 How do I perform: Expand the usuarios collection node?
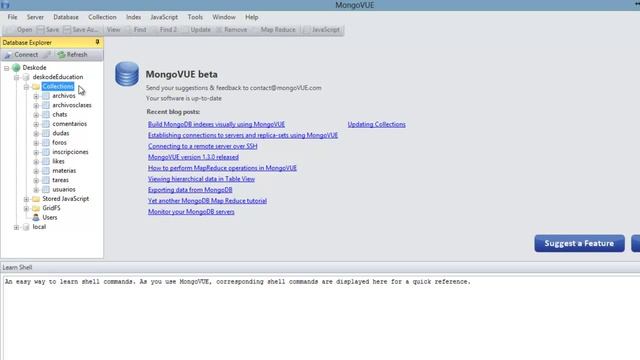coord(36,190)
